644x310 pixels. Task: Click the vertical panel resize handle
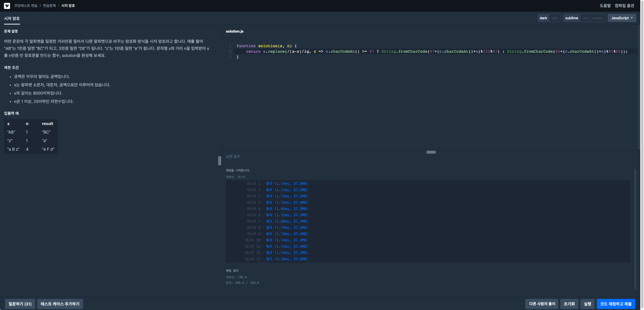point(219,161)
